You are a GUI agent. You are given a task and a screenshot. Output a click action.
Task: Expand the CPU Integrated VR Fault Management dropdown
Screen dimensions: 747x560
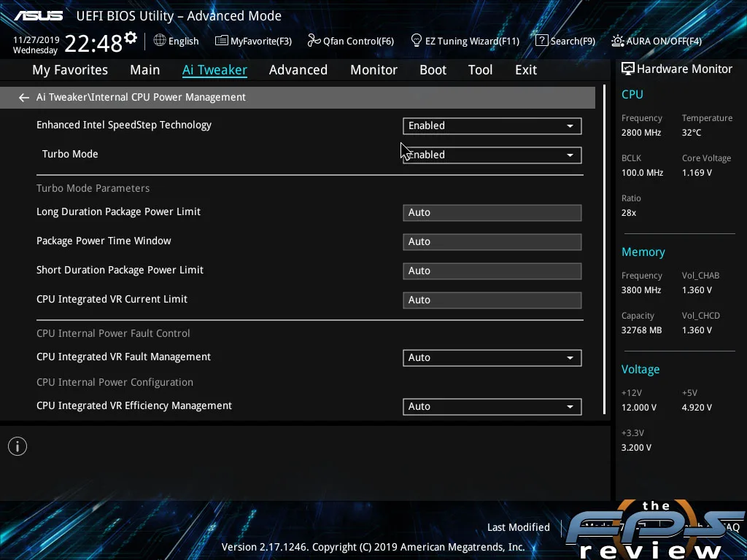(x=492, y=357)
